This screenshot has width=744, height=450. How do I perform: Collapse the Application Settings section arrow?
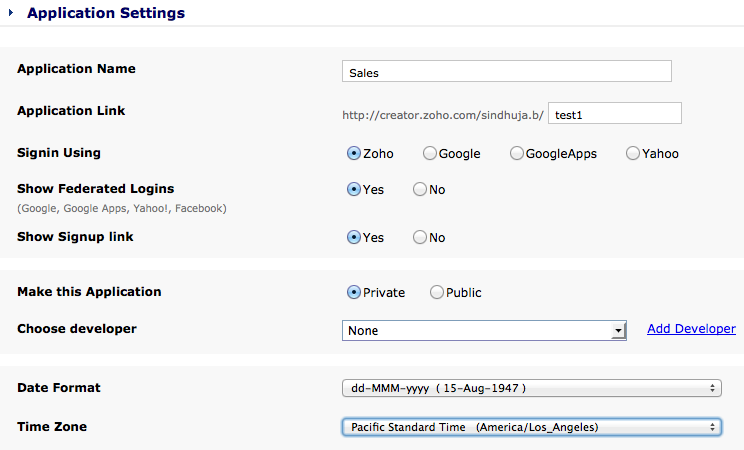coord(11,14)
